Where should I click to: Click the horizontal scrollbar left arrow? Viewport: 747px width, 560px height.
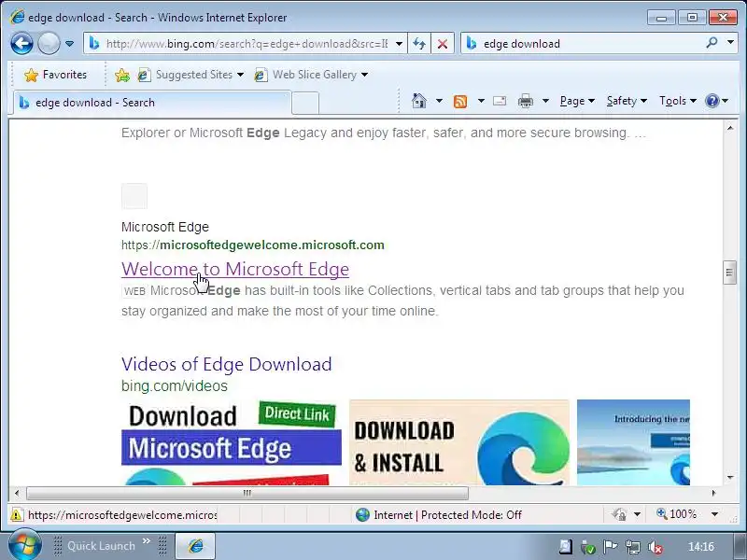click(x=17, y=493)
